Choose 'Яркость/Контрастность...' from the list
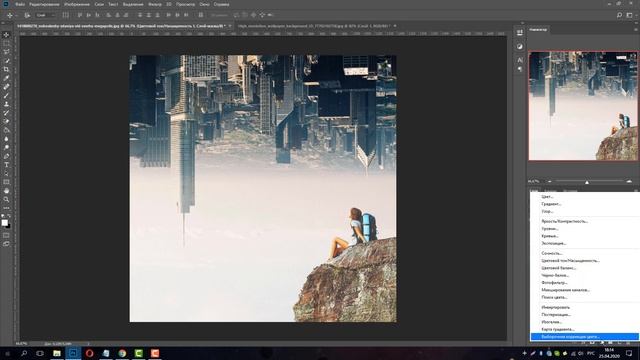The image size is (640, 360). (x=584, y=221)
